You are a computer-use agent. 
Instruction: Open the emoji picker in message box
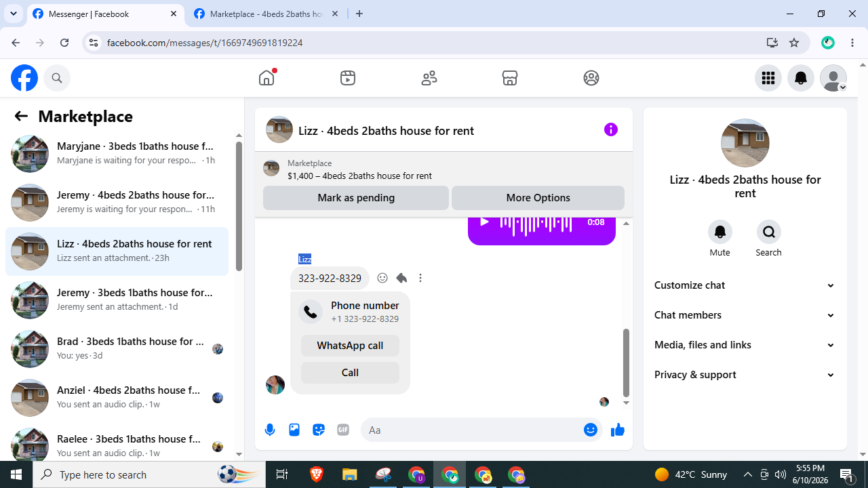[591, 430]
